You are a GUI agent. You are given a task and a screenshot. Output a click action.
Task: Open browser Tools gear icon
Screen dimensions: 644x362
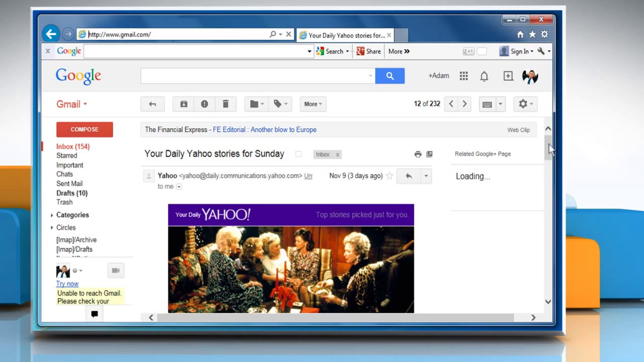pos(544,34)
